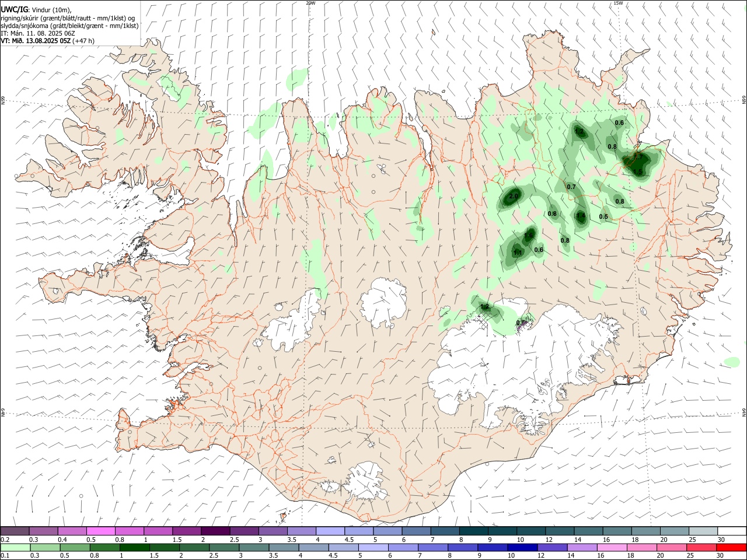Viewport: 747px width, 560px height.
Task: Click the light purple 14–16 rain scale swatch
Action: (x=581, y=547)
